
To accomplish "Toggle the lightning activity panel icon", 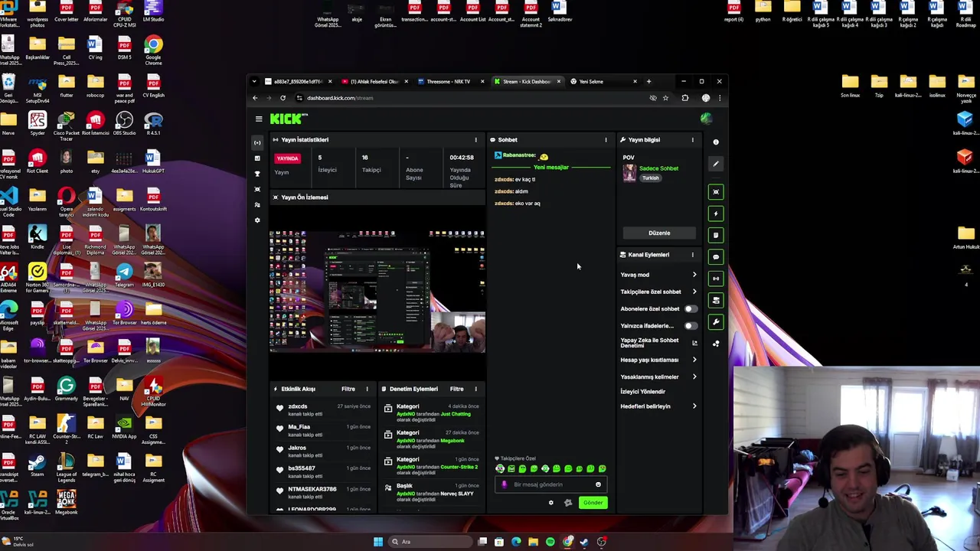I will click(716, 214).
